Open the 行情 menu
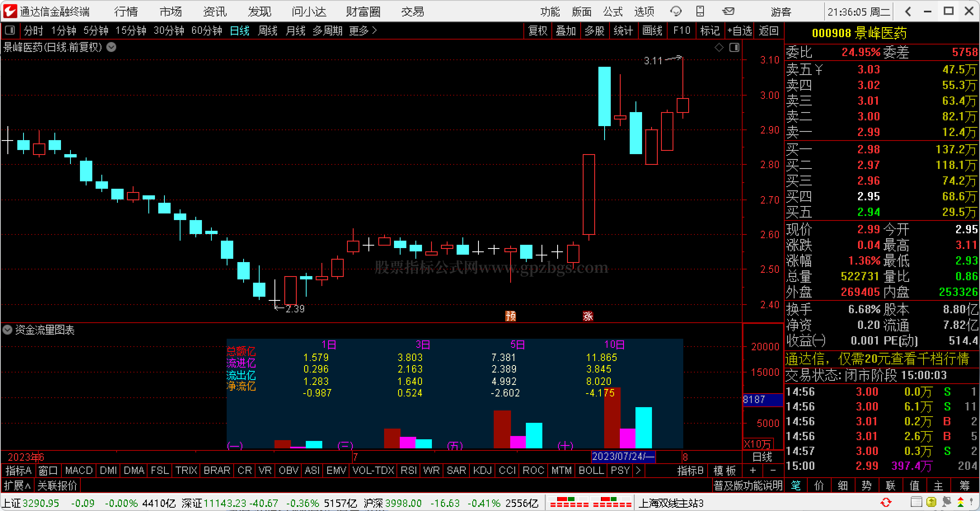This screenshot has height=511, width=980. pos(126,12)
